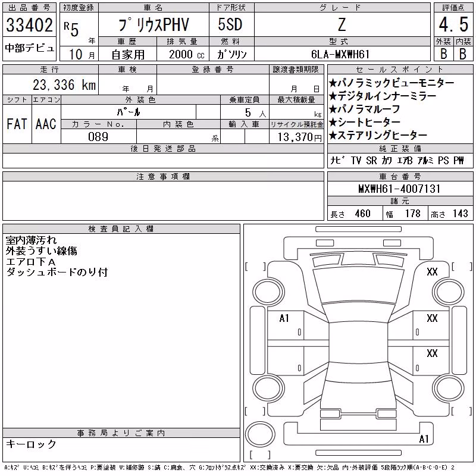Click the registration year R5
476x476 pixels.
71,29
